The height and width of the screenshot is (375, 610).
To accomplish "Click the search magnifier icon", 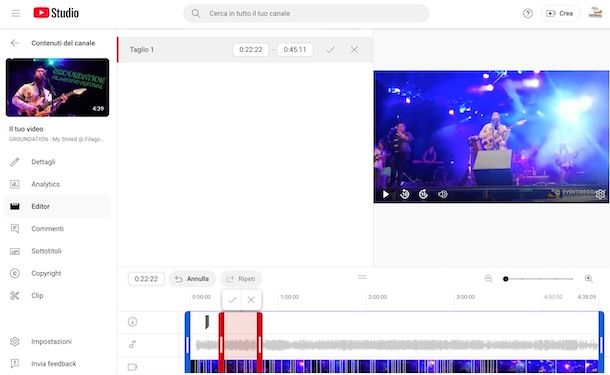I will (196, 13).
